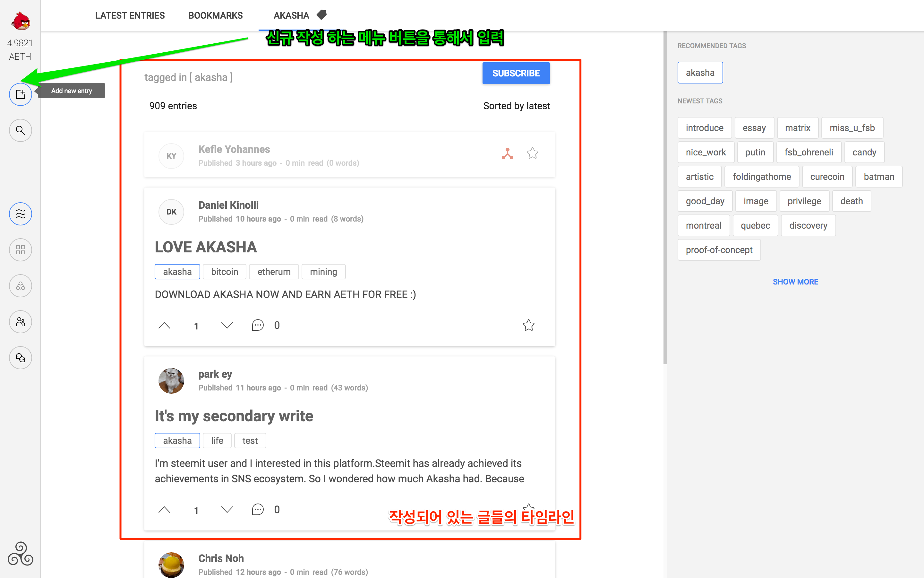
Task: Open the people icon in the sidebar
Action: pyautogui.click(x=21, y=321)
